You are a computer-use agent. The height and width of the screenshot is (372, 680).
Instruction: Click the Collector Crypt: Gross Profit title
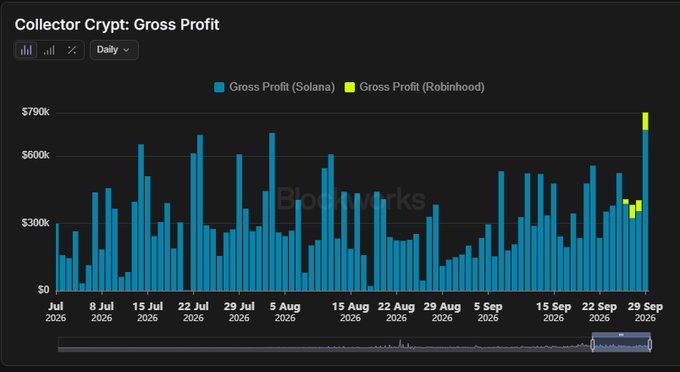(x=117, y=25)
